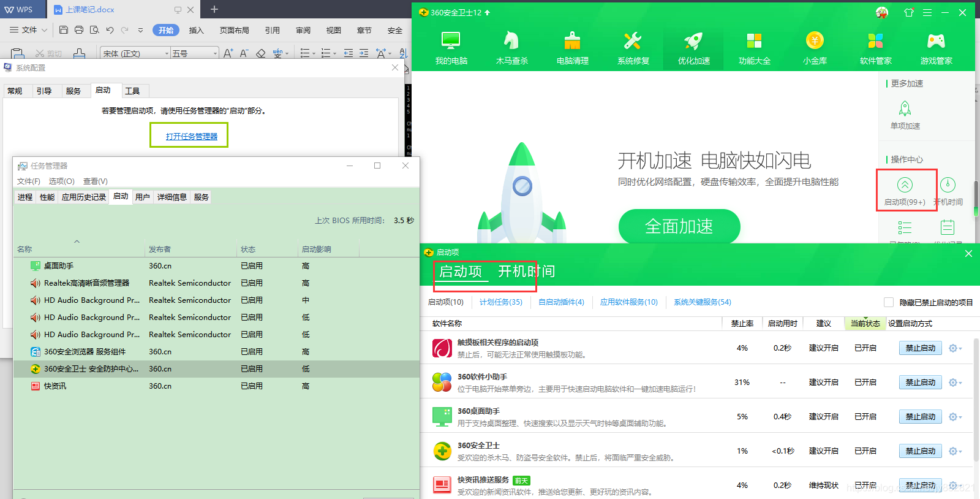This screenshot has width=980, height=499.
Task: Open 详细信息 tab in 任务管理器
Action: click(172, 197)
